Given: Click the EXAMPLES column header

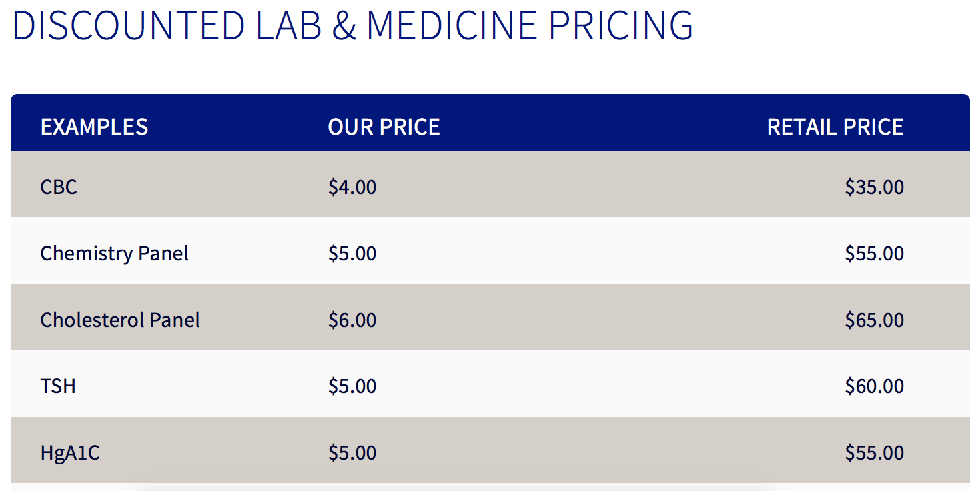Looking at the screenshot, I should (x=94, y=127).
